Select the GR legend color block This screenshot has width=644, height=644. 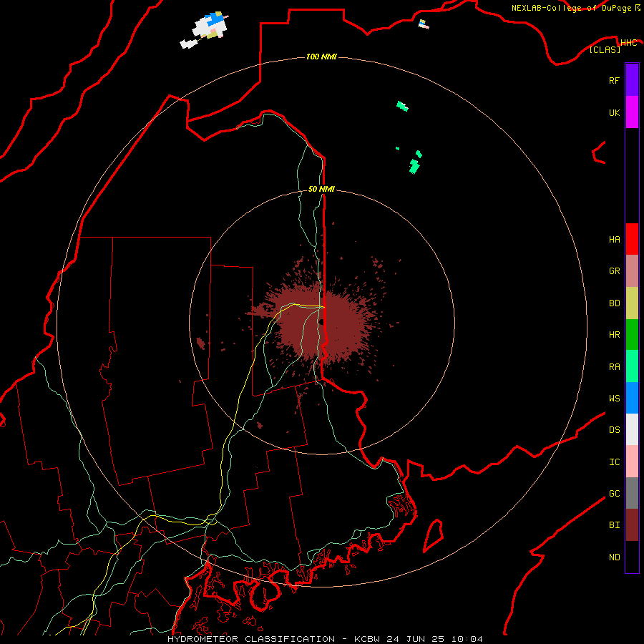(632, 271)
